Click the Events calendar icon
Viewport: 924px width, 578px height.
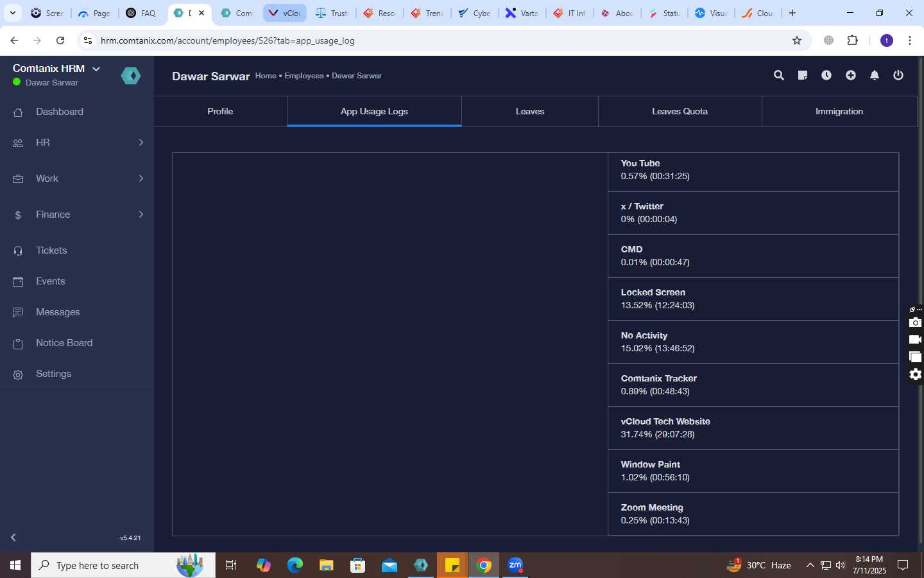18,282
